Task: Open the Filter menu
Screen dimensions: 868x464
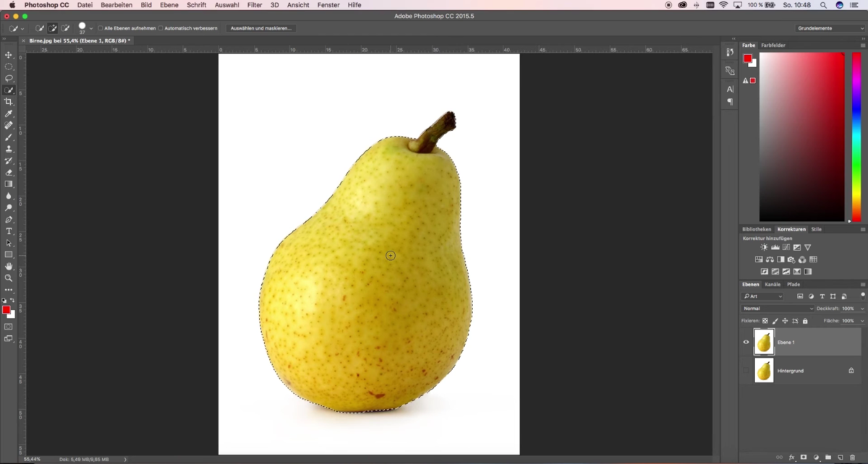Action: [x=255, y=5]
